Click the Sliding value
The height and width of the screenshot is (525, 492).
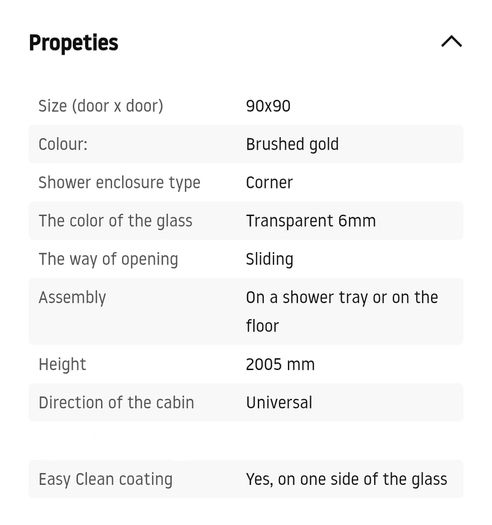(270, 259)
